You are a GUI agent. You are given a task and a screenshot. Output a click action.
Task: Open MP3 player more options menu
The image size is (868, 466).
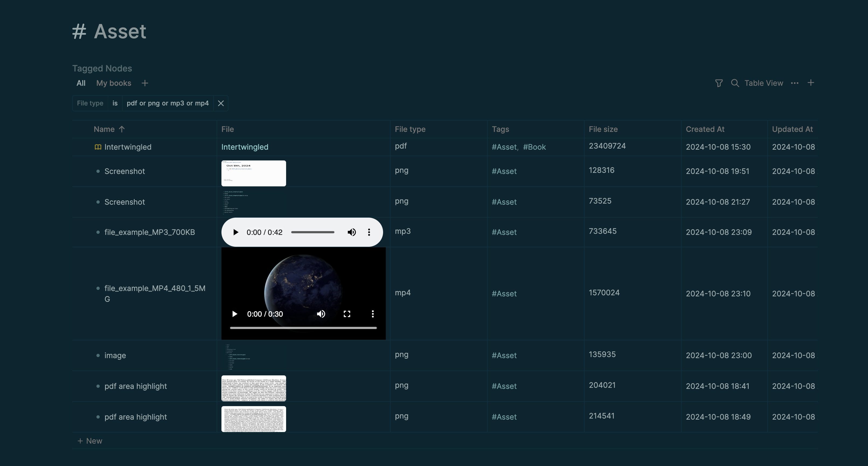pos(369,232)
